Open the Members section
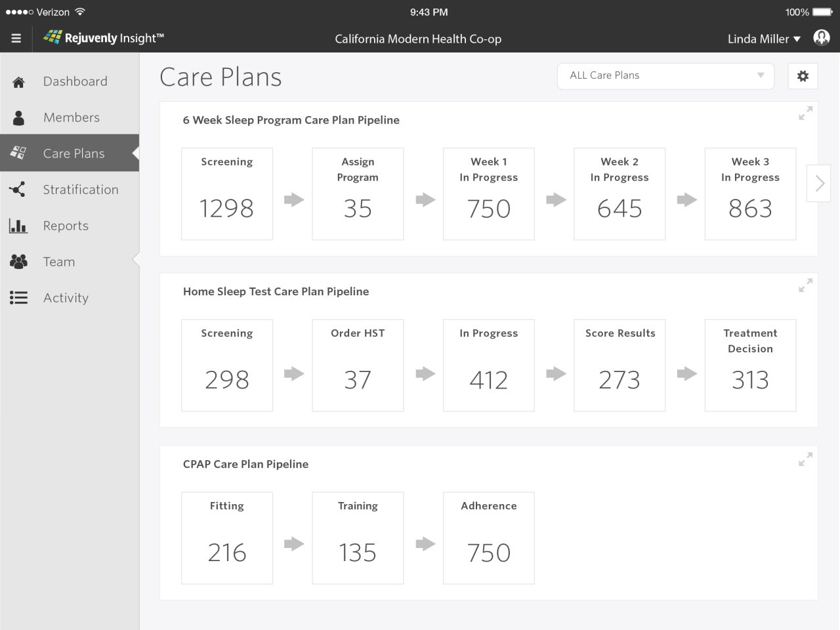 pos(71,117)
